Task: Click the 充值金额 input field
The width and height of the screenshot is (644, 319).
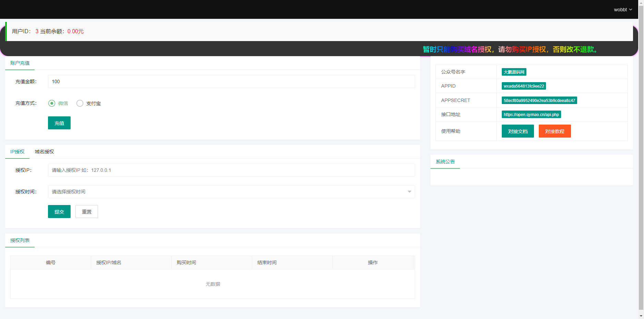Action: tap(231, 81)
